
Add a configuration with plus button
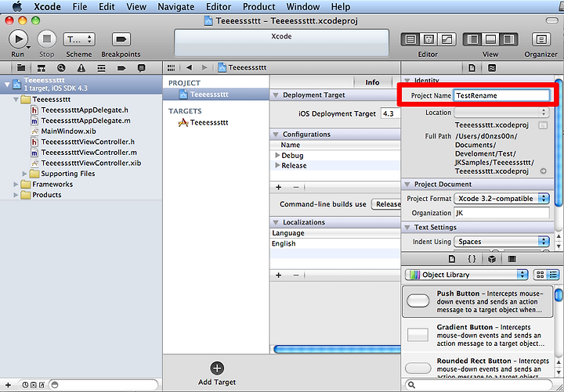(278, 187)
